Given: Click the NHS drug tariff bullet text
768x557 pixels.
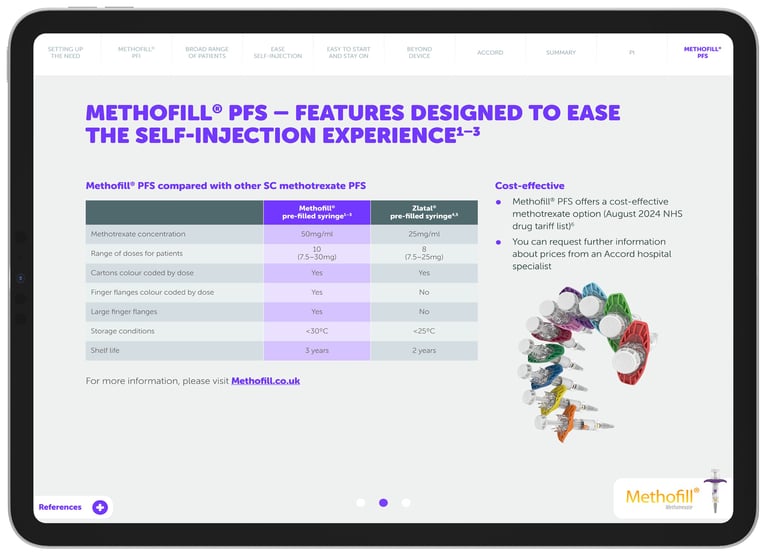Looking at the screenshot, I should coord(597,214).
